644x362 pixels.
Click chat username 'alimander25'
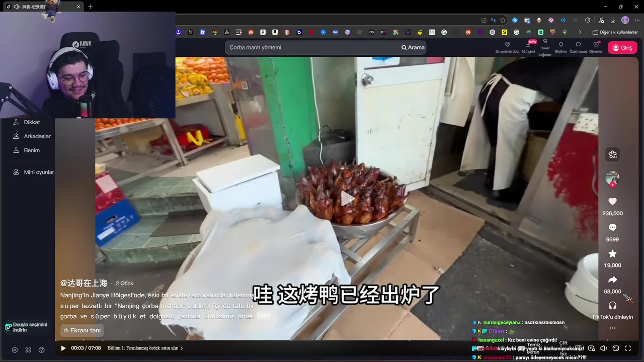click(x=498, y=357)
